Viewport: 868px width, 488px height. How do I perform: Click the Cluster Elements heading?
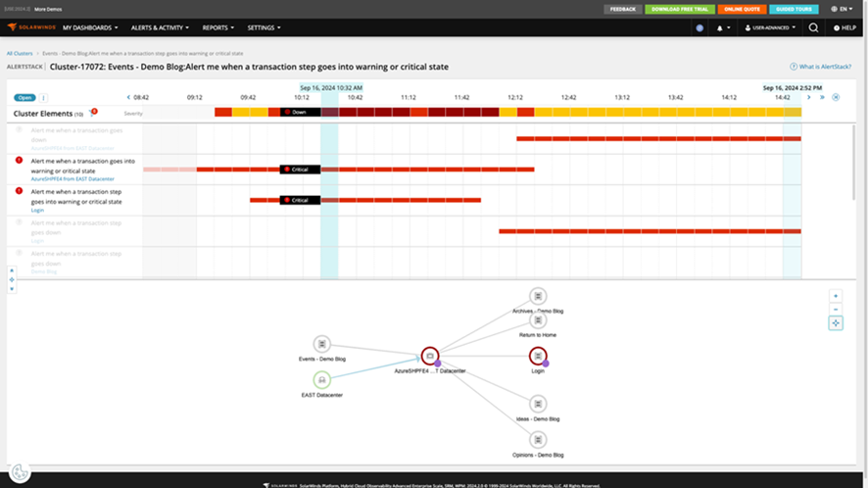pyautogui.click(x=43, y=114)
